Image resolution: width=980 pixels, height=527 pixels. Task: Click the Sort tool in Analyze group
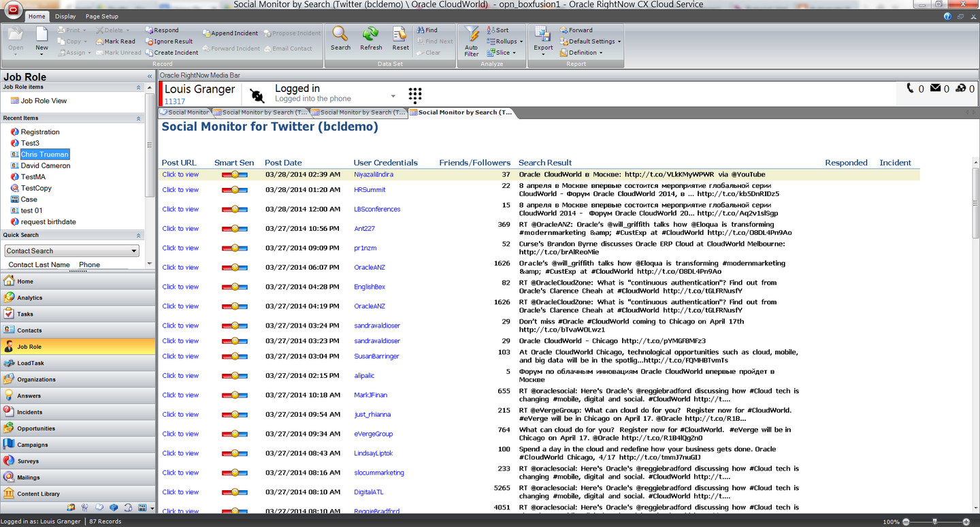497,30
